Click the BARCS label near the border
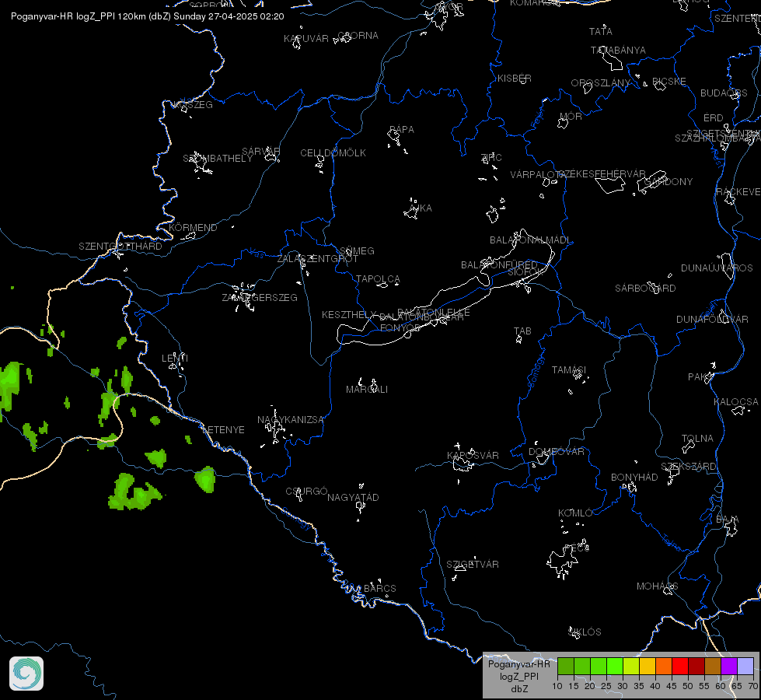Screen dimensions: 761x700 379,589
